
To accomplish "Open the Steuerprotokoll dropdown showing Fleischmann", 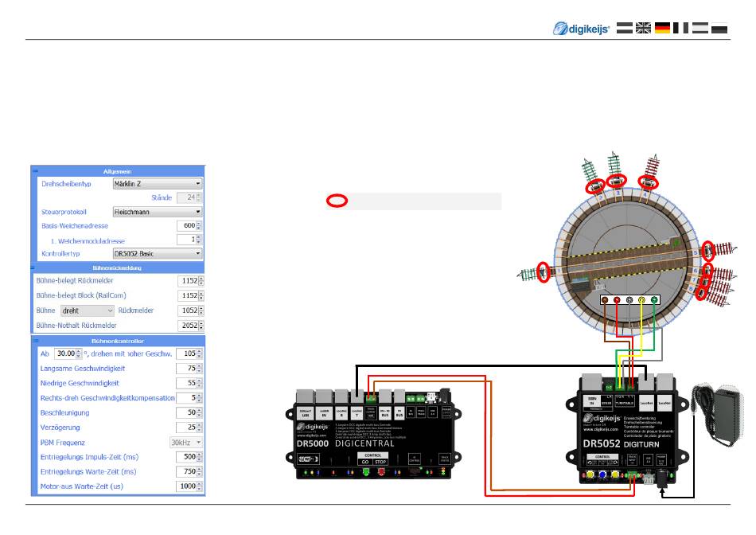I will coord(158,212).
